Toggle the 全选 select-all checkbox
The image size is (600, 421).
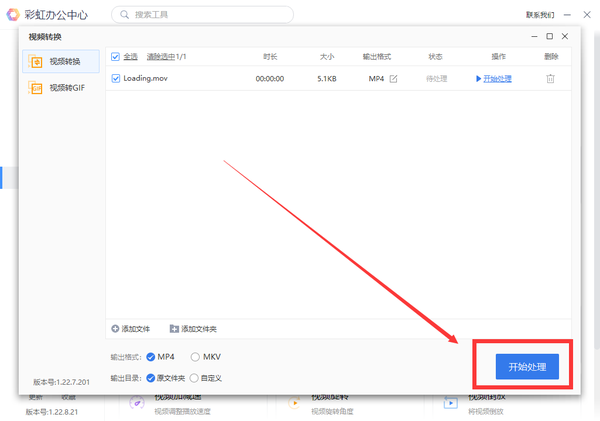pyautogui.click(x=116, y=57)
